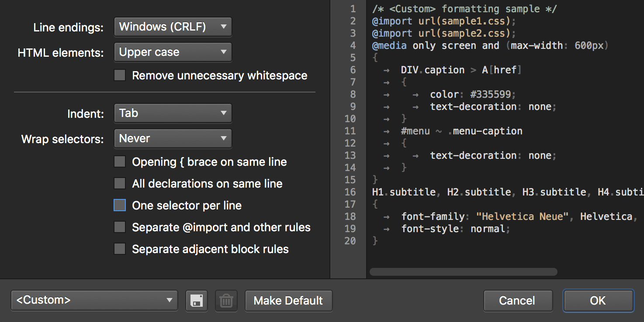Check All declarations on same line

120,184
